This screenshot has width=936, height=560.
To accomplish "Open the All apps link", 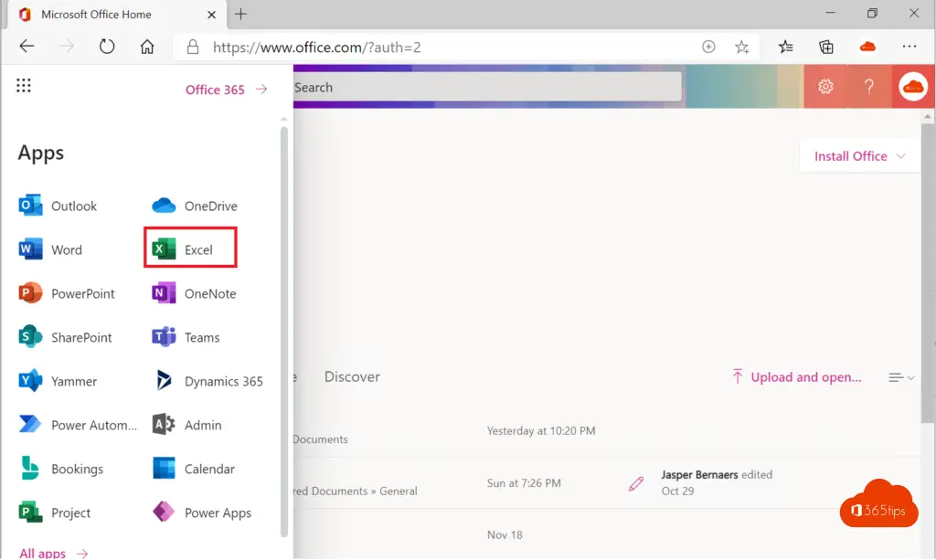I will [54, 554].
